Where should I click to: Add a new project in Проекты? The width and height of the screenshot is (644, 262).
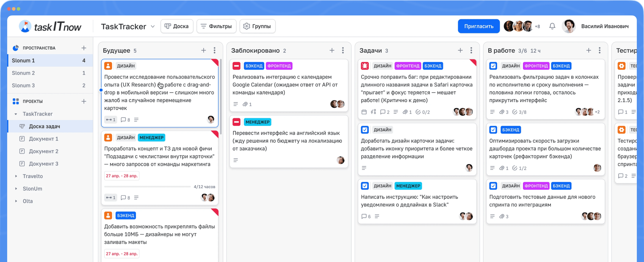[84, 101]
